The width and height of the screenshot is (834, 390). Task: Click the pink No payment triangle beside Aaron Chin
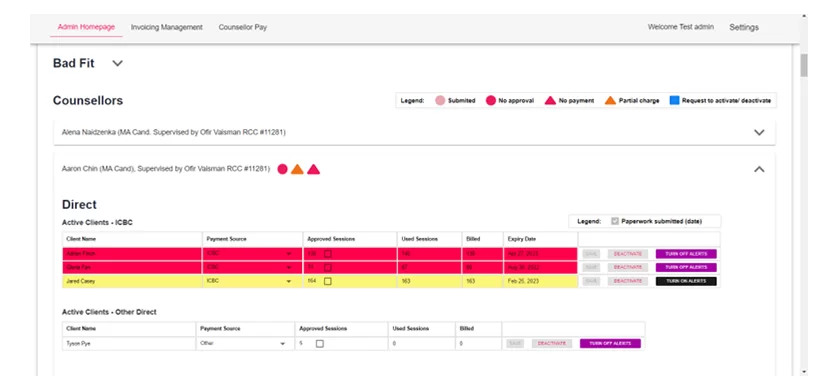(x=314, y=169)
